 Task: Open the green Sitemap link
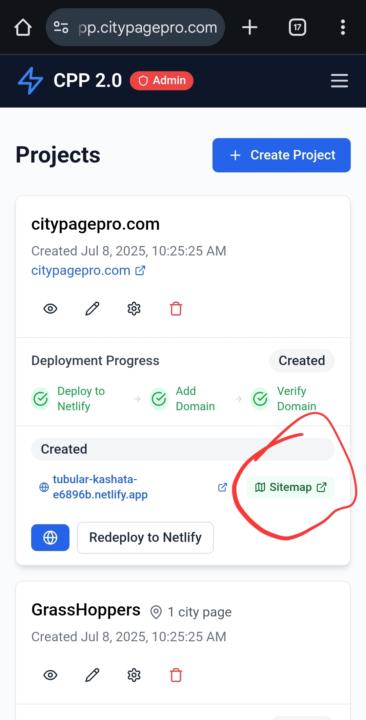tap(291, 487)
